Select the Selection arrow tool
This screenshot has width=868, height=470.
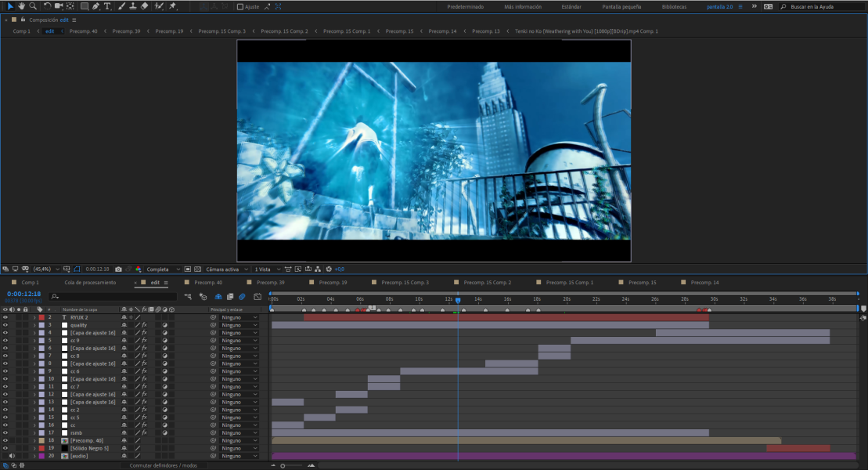(10, 6)
